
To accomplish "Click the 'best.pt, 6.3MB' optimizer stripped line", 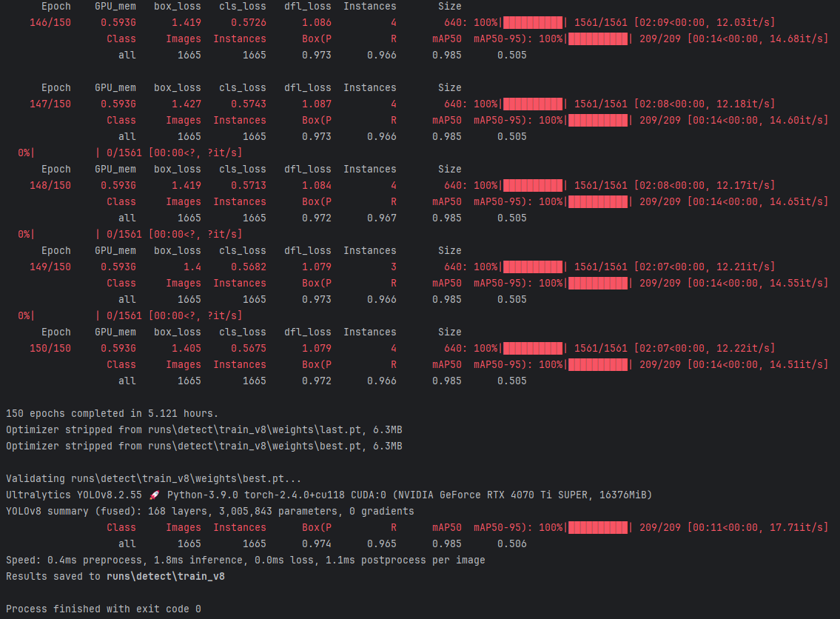I will [204, 446].
